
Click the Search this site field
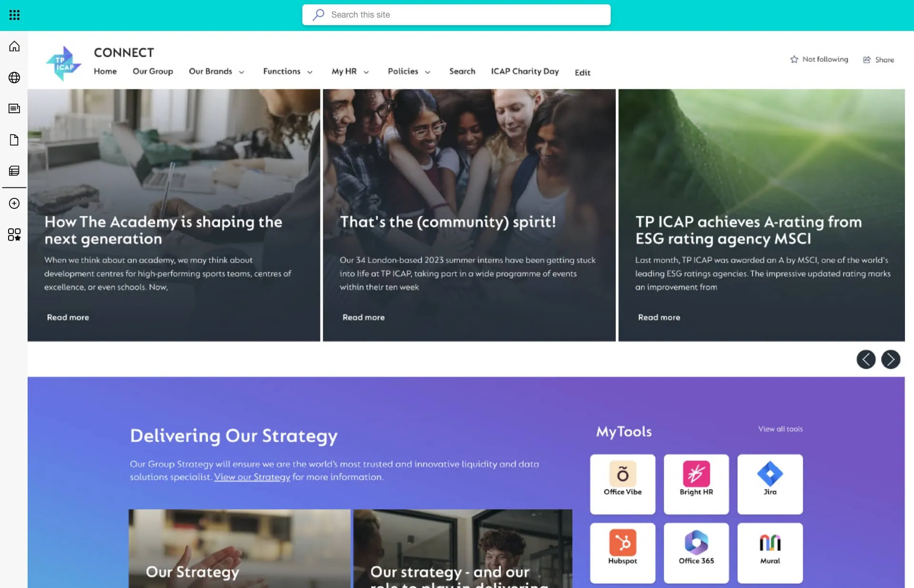(x=456, y=15)
